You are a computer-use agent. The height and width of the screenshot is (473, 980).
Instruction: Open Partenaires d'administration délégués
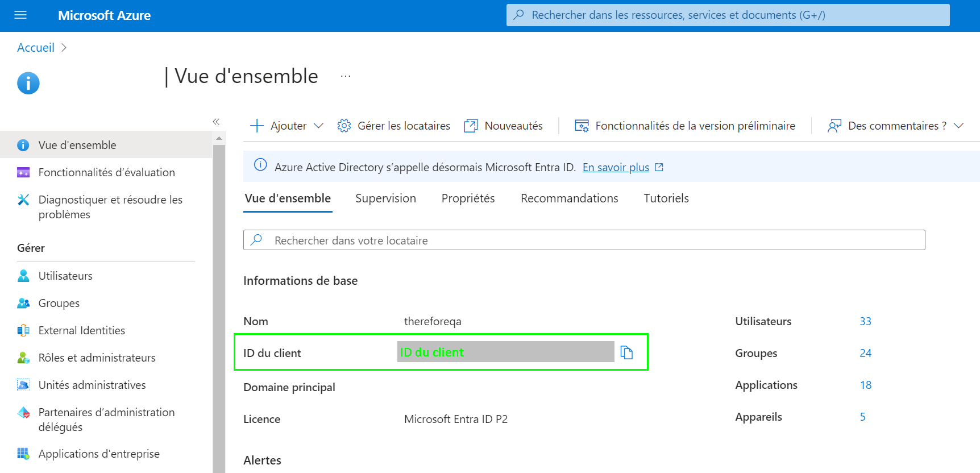pyautogui.click(x=106, y=420)
